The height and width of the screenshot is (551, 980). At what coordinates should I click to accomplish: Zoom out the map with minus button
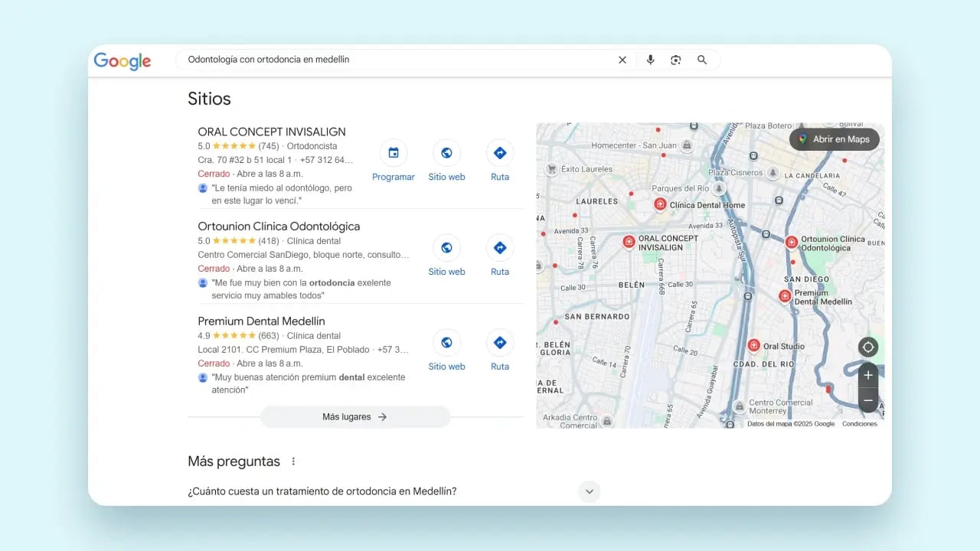pos(867,400)
